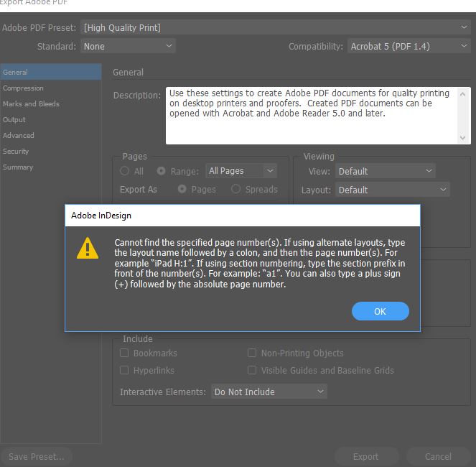Click the description scrollbar down arrow
Image resolution: width=476 pixels, height=467 pixels.
point(462,138)
